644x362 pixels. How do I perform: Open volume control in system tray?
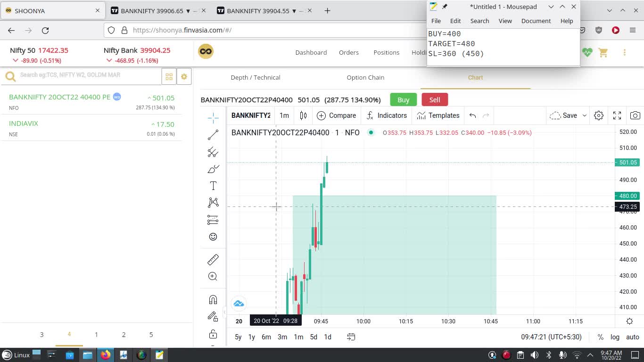(x=534, y=355)
